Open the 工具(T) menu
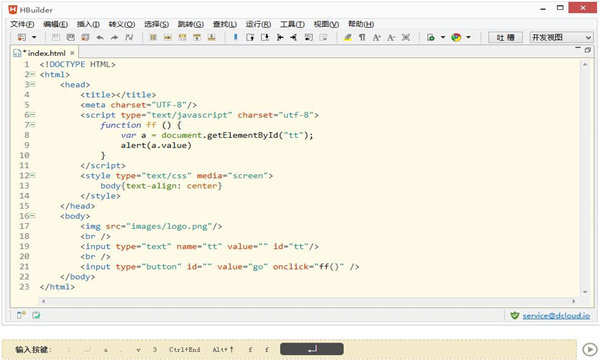 [x=292, y=24]
